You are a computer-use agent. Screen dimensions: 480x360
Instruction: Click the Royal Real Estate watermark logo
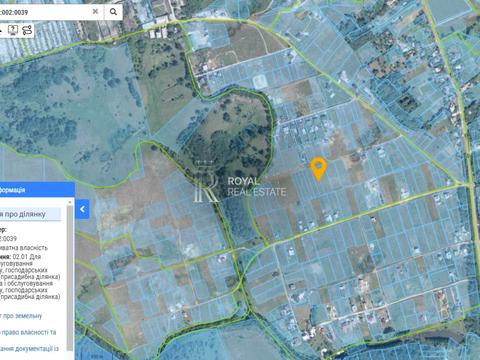click(239, 182)
